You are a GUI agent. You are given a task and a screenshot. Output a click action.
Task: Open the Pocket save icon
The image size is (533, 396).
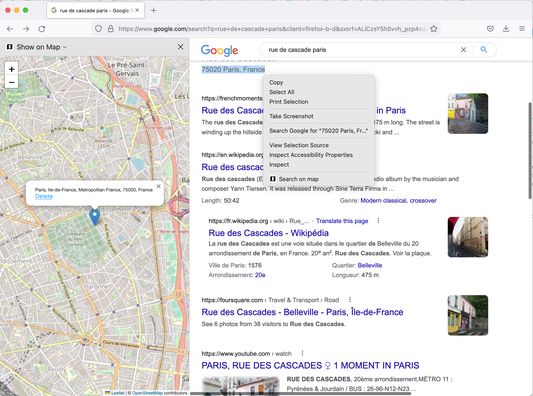point(490,29)
